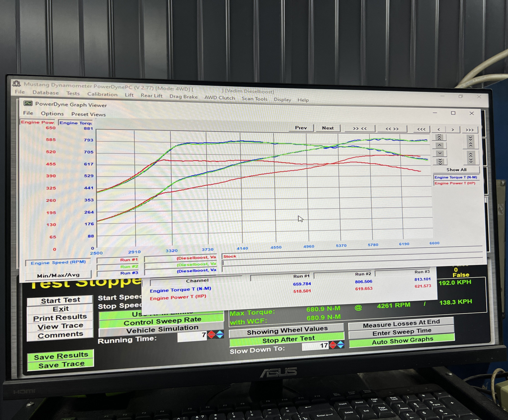Select the Engine Torque axis label
The width and height of the screenshot is (508, 420).
click(76, 123)
